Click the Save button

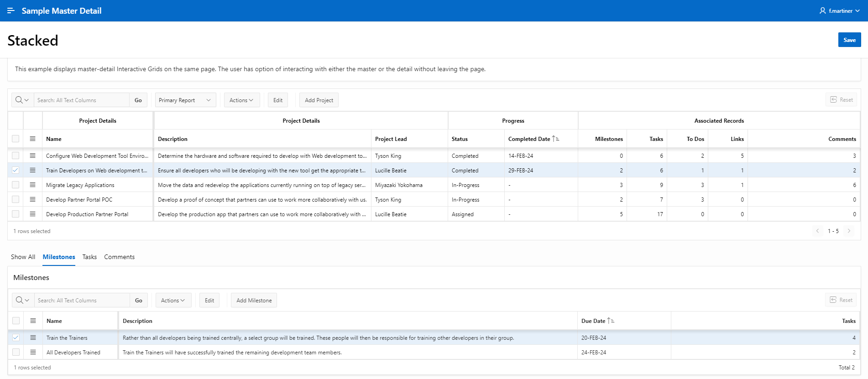(x=849, y=40)
